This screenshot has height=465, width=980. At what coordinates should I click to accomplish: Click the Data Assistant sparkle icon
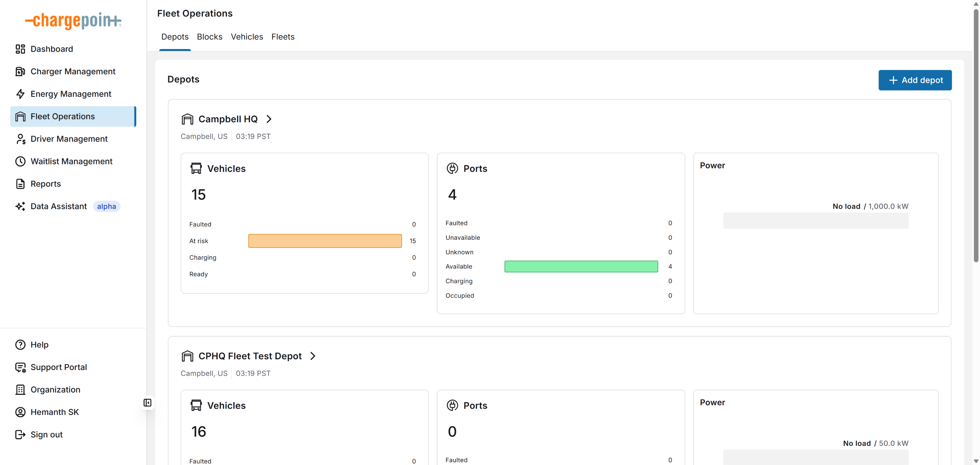[x=20, y=206]
